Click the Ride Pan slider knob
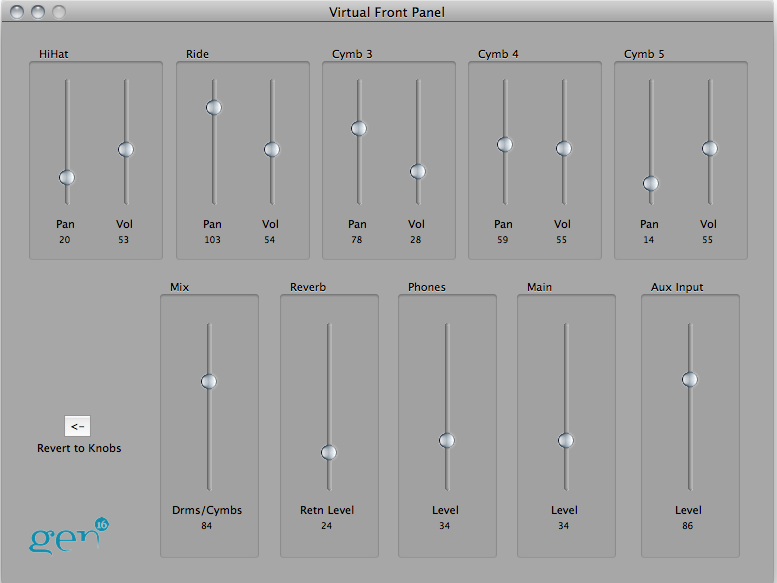Screen dimensions: 777x583 213,108
